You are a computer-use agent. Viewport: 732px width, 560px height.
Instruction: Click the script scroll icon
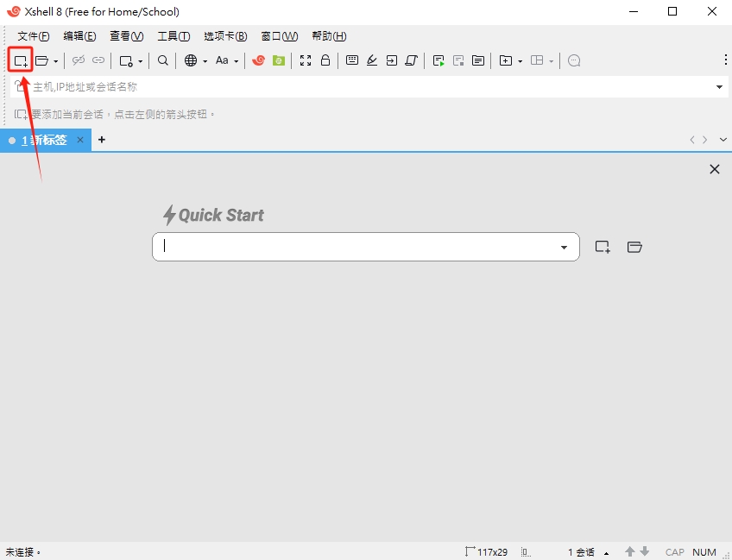click(x=411, y=60)
